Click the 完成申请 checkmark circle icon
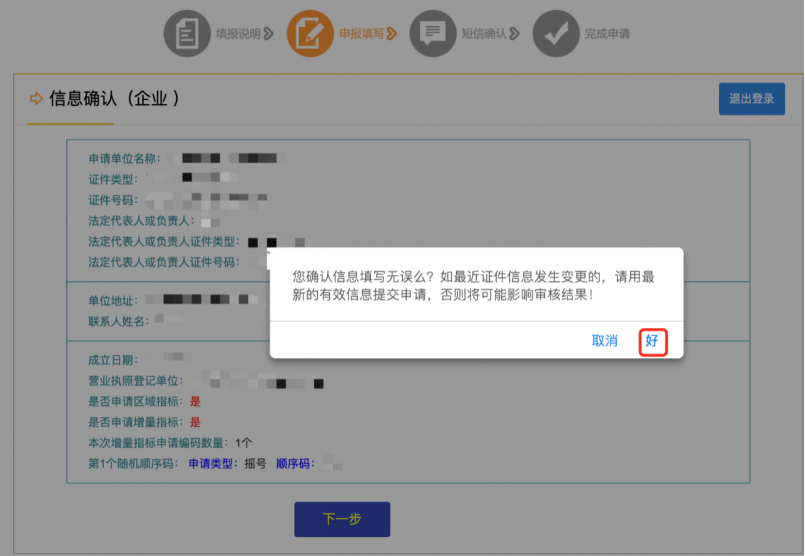 coord(556,33)
